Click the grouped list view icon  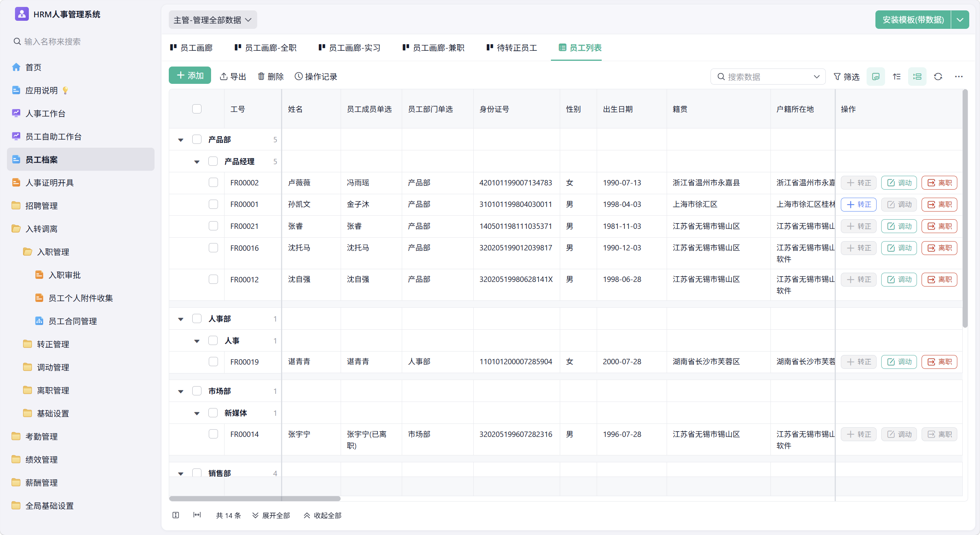pos(917,77)
